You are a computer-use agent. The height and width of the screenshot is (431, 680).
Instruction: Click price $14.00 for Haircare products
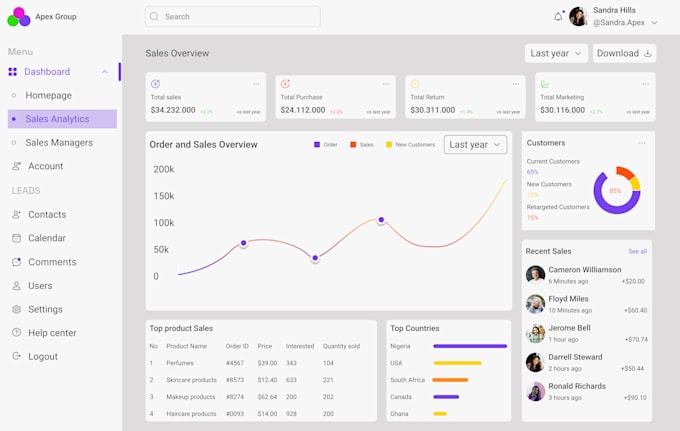267,414
